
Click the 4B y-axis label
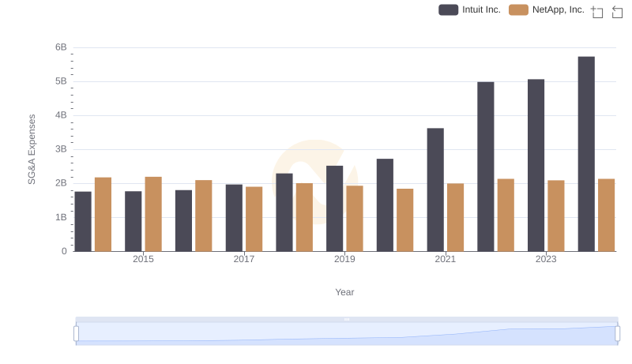point(61,115)
